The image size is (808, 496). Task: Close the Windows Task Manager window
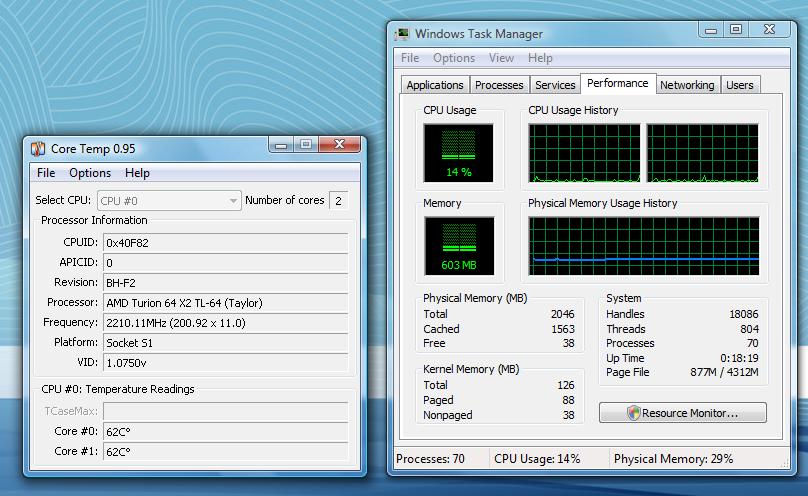[769, 30]
